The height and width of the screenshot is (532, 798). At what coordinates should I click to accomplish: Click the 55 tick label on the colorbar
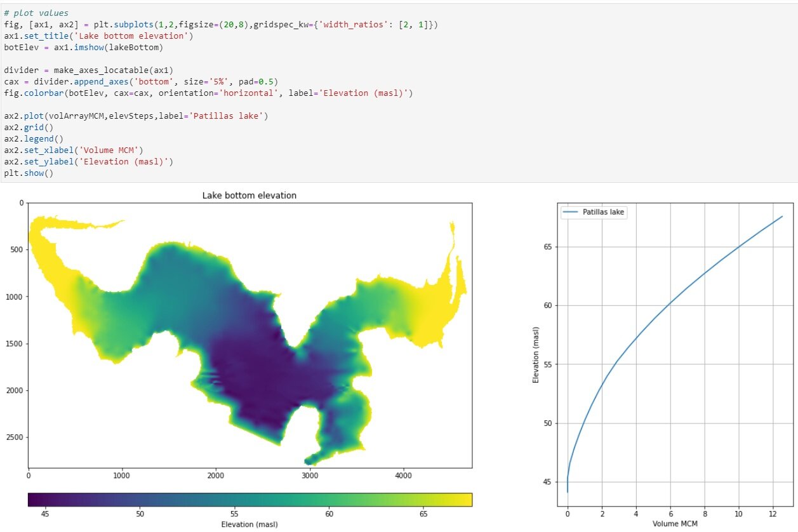coord(235,513)
